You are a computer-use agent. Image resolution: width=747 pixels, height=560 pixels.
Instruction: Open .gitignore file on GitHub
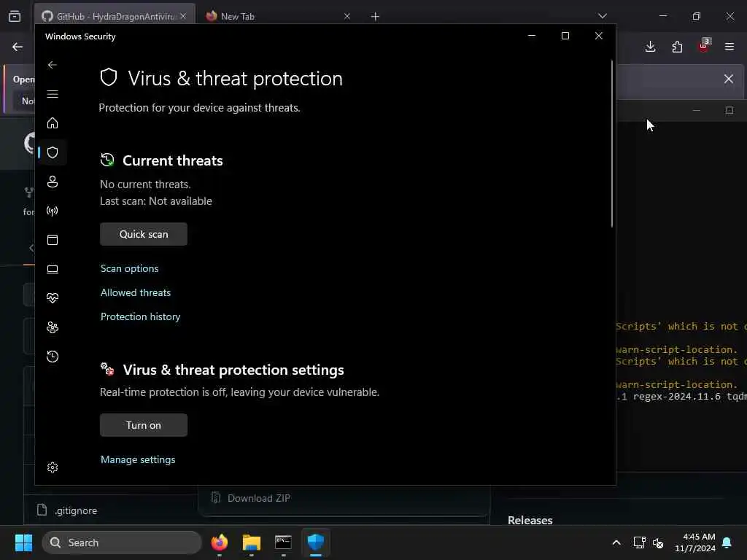76,510
